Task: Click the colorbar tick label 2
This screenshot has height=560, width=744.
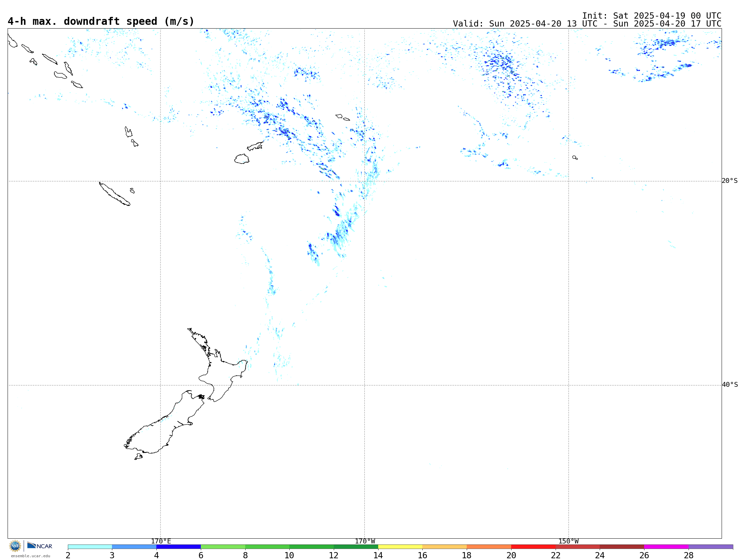Action: click(68, 555)
